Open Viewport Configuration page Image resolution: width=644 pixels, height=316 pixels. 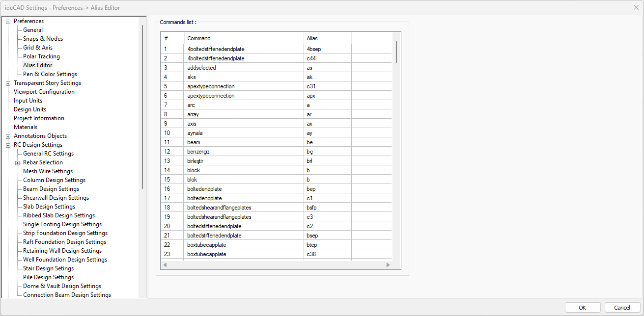coord(44,92)
